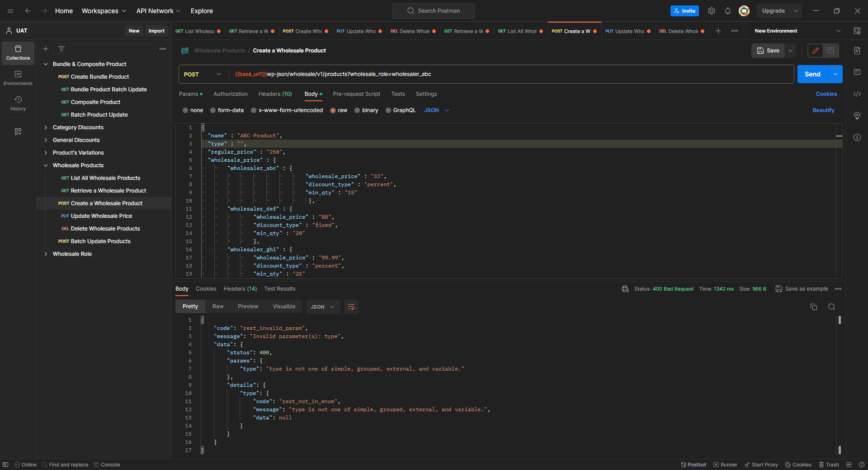Switch to the Headers (10) request tab
Viewport: 868px width, 470px height.
coord(275,94)
